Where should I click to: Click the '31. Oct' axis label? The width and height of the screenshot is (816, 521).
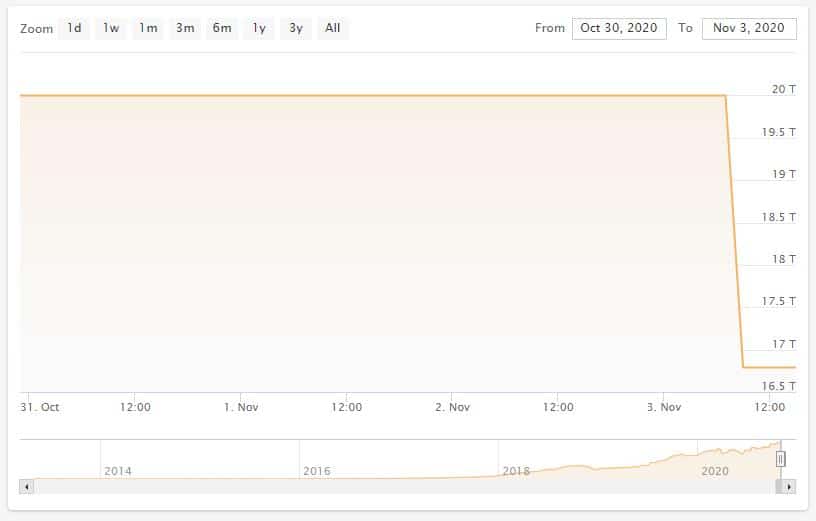pyautogui.click(x=40, y=407)
